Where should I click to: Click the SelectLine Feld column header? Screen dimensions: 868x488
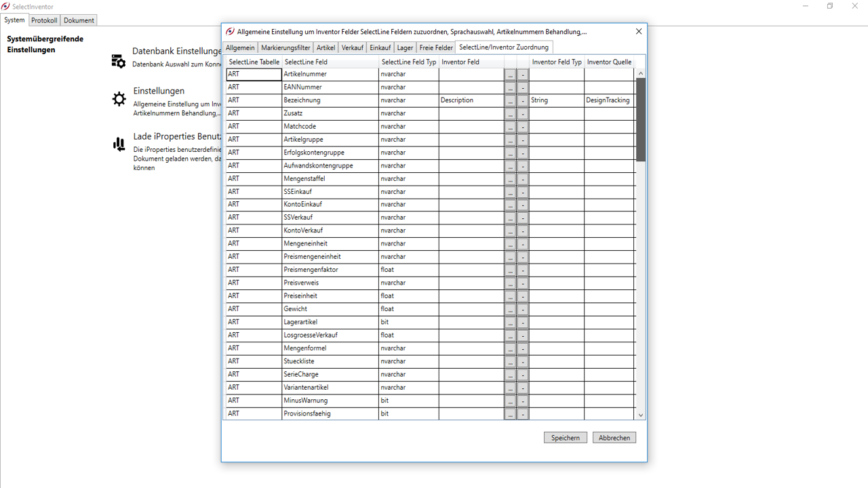[x=330, y=62]
